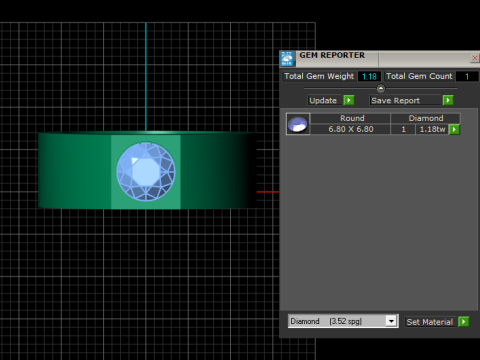Click the Total Gem Count label

point(419,76)
